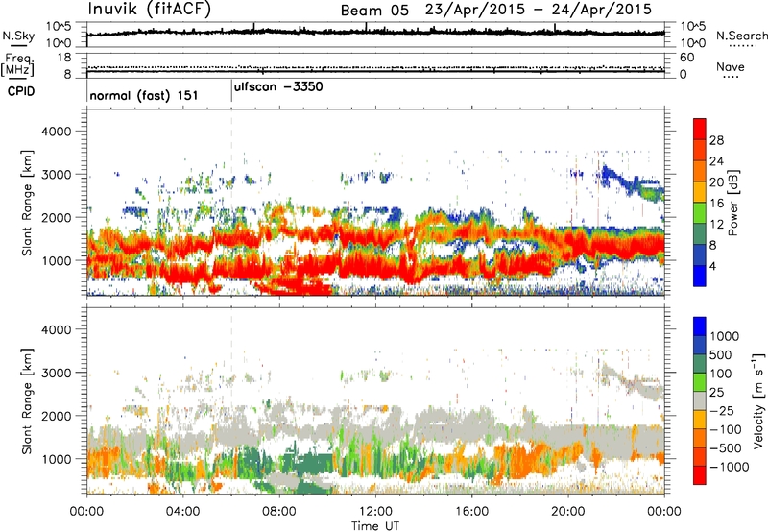Click the '20:00' time axis tick label
Screen dimensions: 768x532
coord(567,512)
